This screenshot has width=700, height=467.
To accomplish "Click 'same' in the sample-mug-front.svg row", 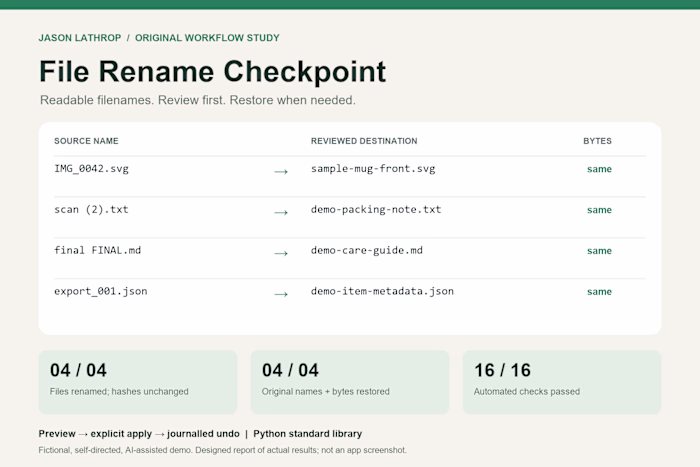I will pos(599,169).
